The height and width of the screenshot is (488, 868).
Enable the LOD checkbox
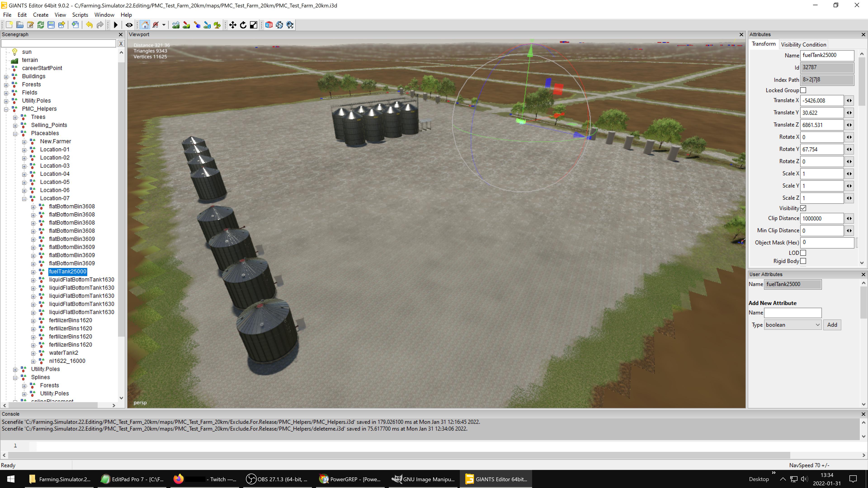coord(803,253)
